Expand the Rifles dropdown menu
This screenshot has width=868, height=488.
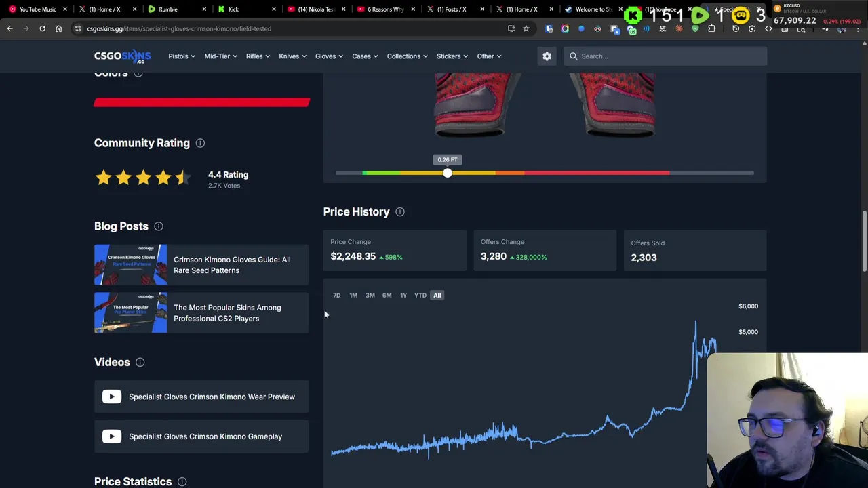[258, 56]
